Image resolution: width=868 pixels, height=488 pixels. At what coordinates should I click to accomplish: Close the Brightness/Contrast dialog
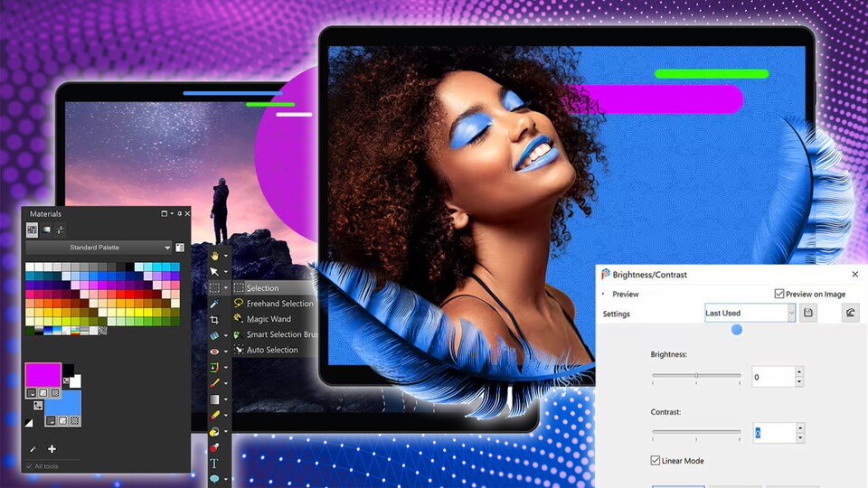854,274
